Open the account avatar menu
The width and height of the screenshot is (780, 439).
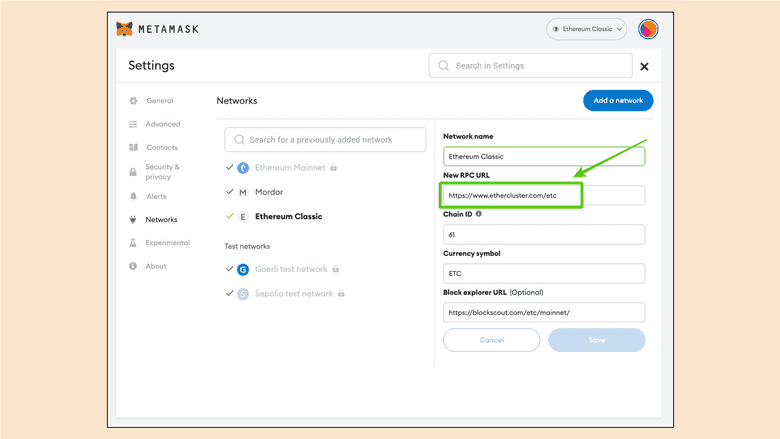[x=648, y=29]
